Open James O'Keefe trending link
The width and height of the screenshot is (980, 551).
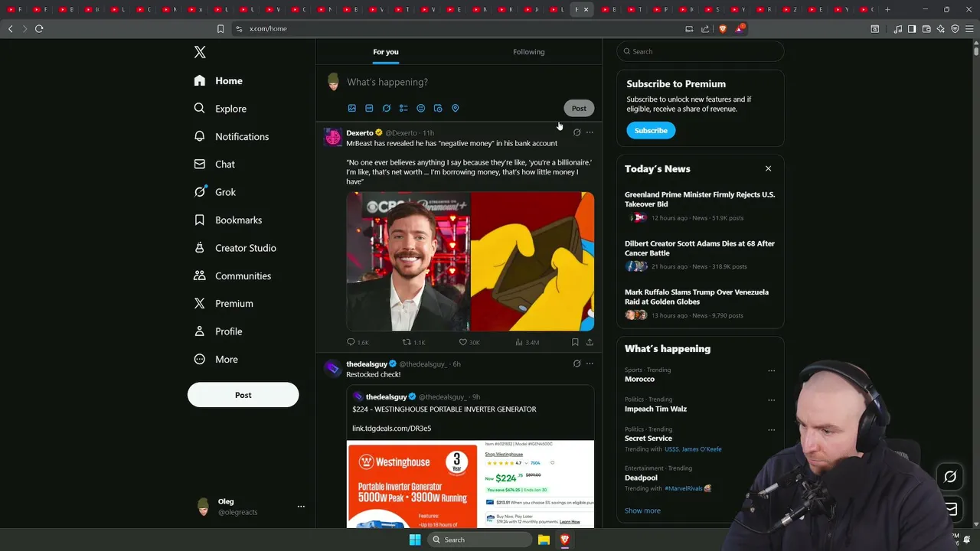pyautogui.click(x=702, y=449)
